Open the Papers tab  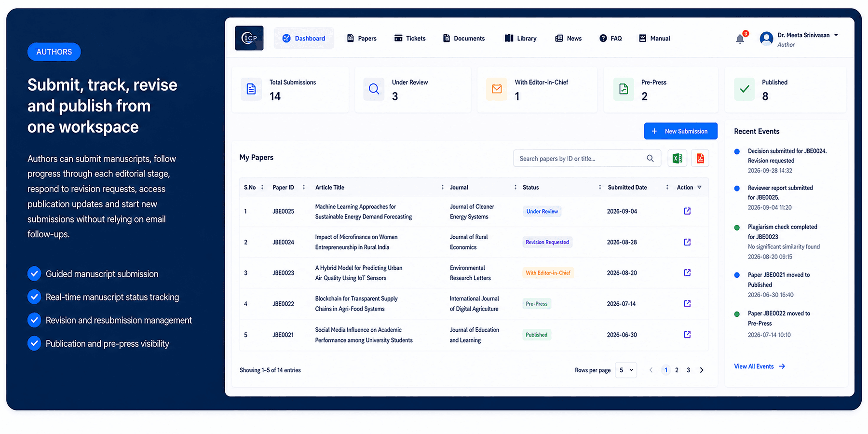point(362,39)
